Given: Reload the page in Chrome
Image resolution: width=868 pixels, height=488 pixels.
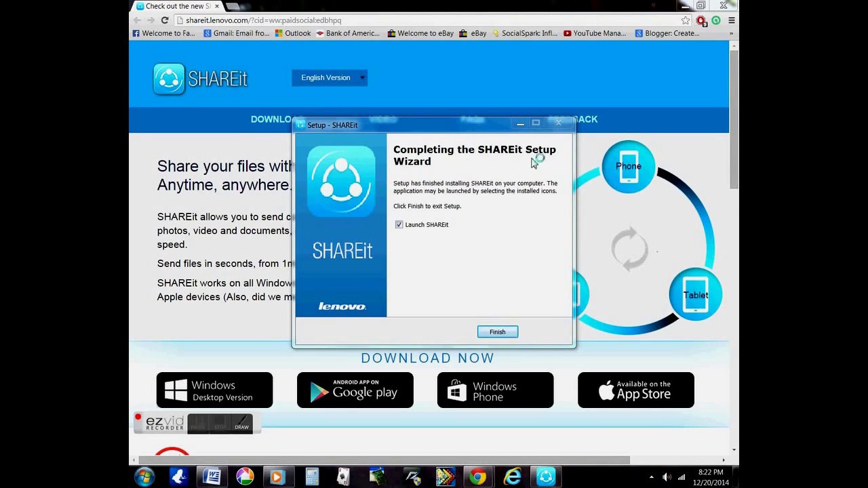Looking at the screenshot, I should 165,20.
